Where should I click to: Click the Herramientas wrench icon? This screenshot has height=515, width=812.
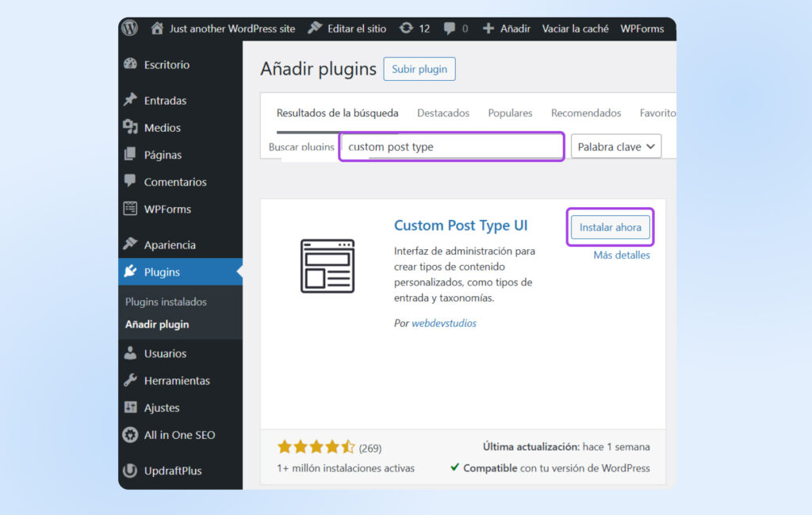click(x=131, y=381)
